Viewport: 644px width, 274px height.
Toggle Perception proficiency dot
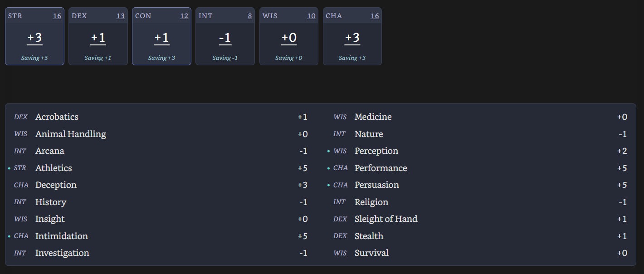point(328,151)
